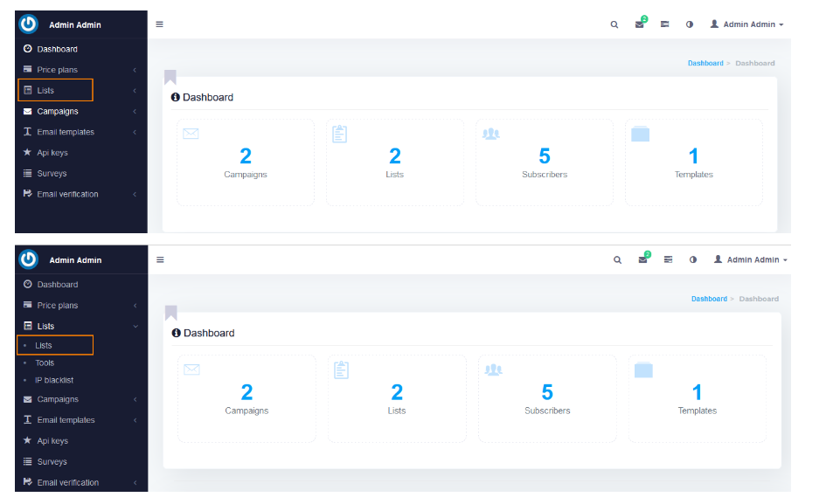Select the Tools submenu item under Lists
Screen dimensions: 840x504
point(45,362)
